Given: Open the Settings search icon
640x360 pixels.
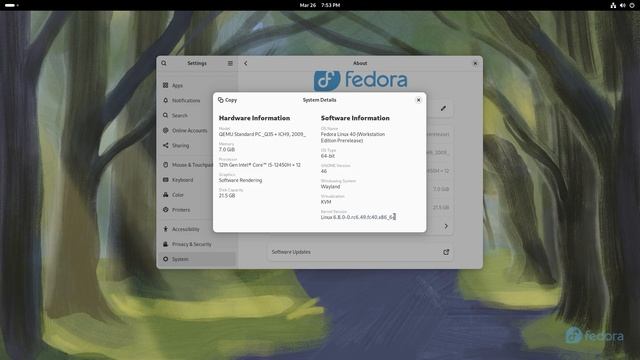Looking at the screenshot, I should pyautogui.click(x=164, y=63).
